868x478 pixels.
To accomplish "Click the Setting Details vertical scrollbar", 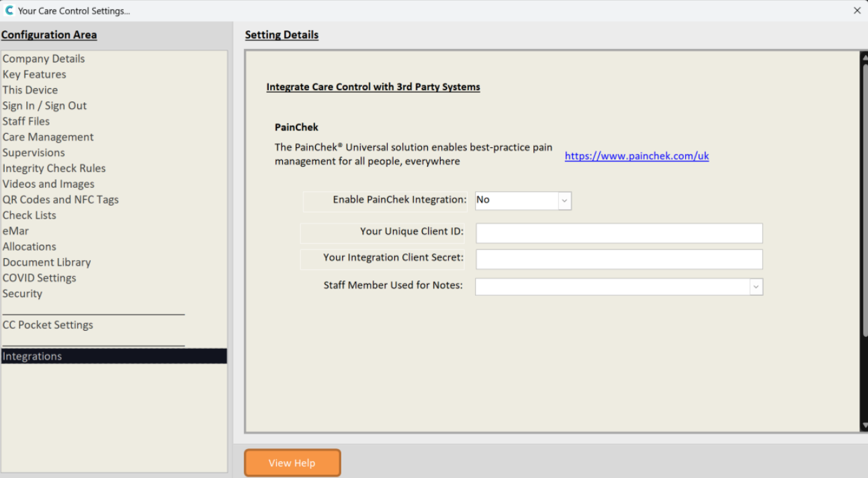I will [864, 202].
